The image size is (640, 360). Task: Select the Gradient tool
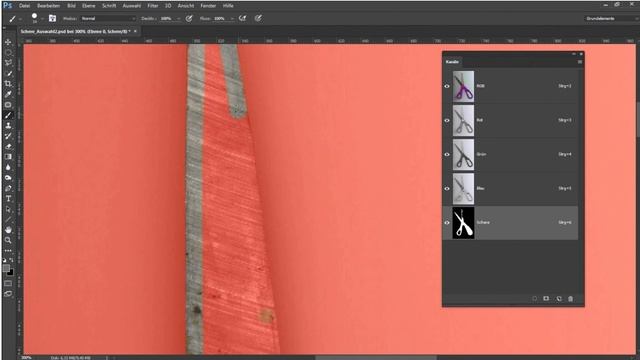8,157
